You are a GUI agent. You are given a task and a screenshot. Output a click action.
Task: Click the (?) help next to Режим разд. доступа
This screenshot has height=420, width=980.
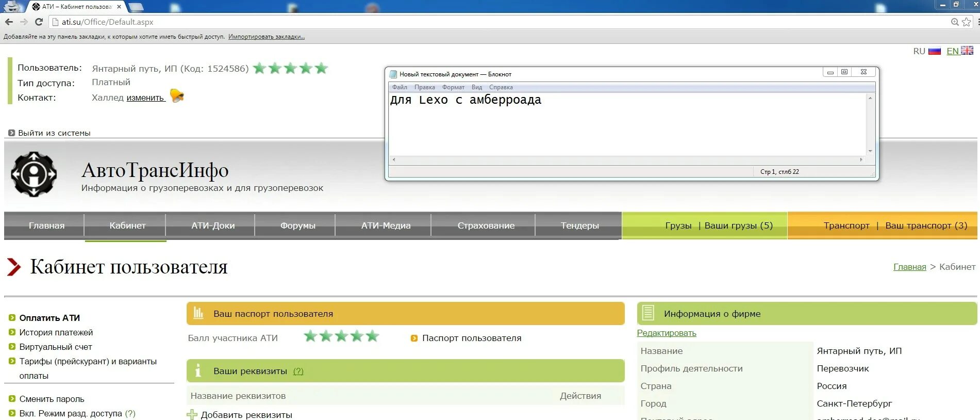coord(130,413)
